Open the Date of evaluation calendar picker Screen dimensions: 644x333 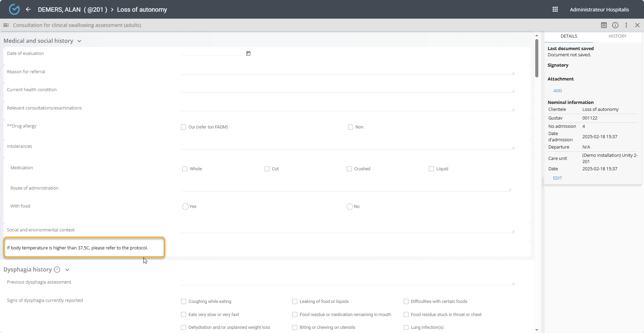248,54
